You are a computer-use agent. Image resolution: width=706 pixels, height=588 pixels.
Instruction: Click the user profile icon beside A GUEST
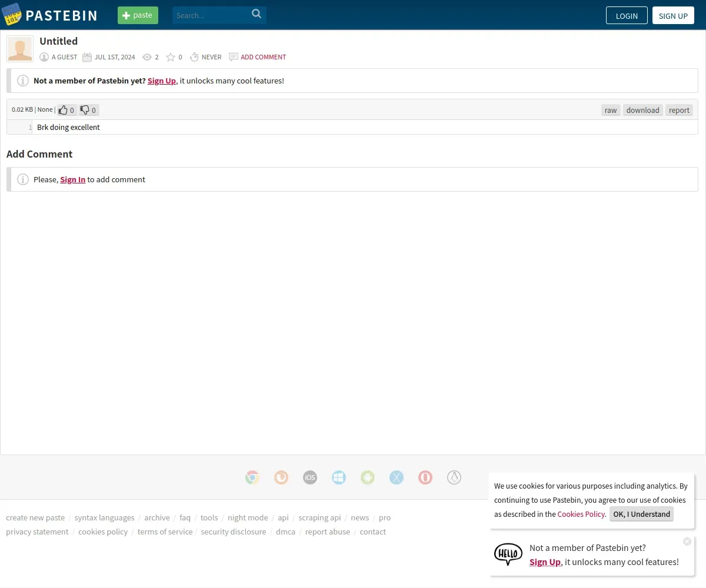[x=44, y=57]
